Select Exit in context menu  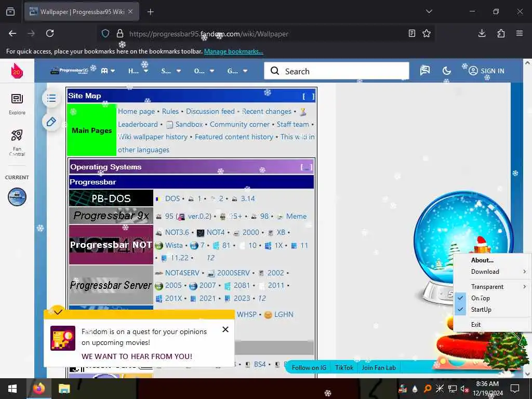coord(492,324)
